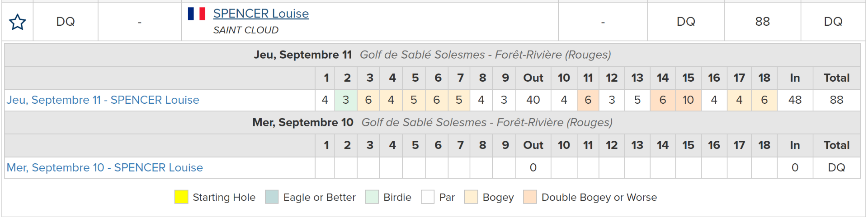Click the Bogey legend swatch
Image resolution: width=868 pixels, height=217 pixels.
pos(471,197)
